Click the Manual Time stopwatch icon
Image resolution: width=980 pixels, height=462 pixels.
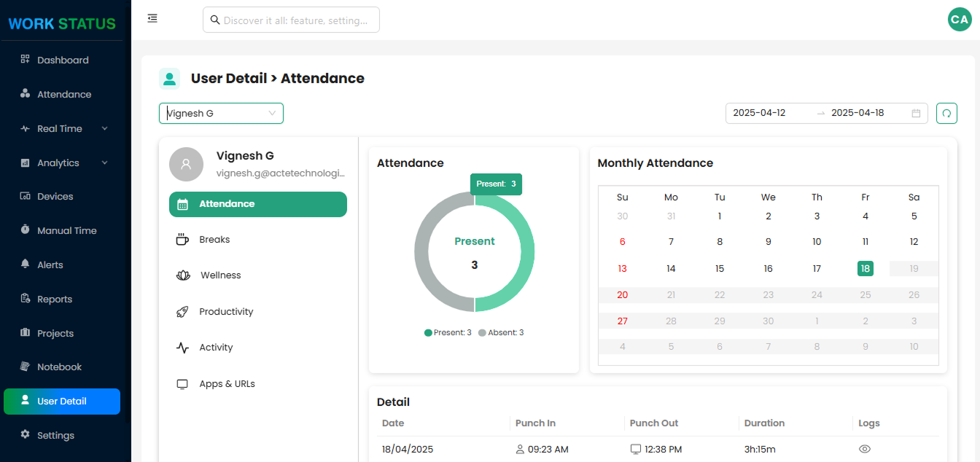(25, 230)
